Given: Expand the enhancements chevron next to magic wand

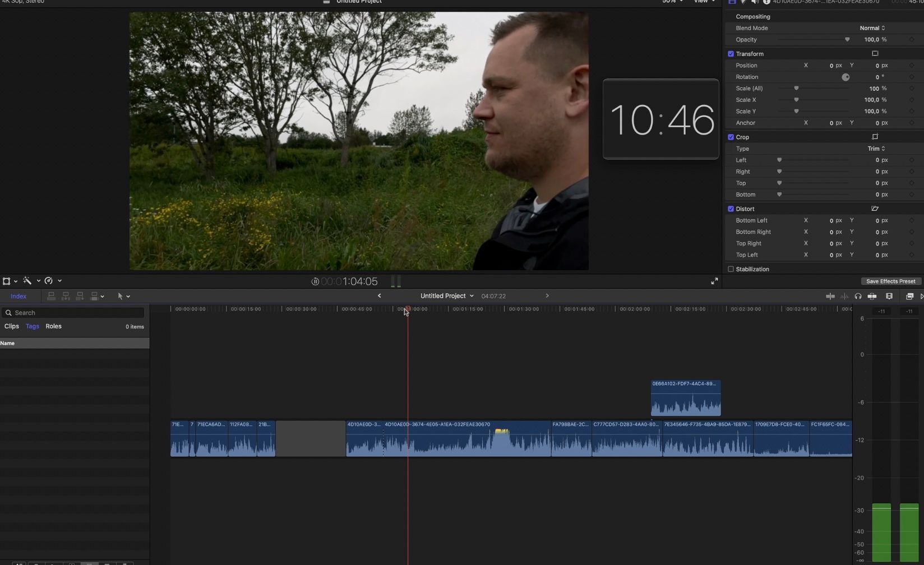Looking at the screenshot, I should click(x=38, y=281).
